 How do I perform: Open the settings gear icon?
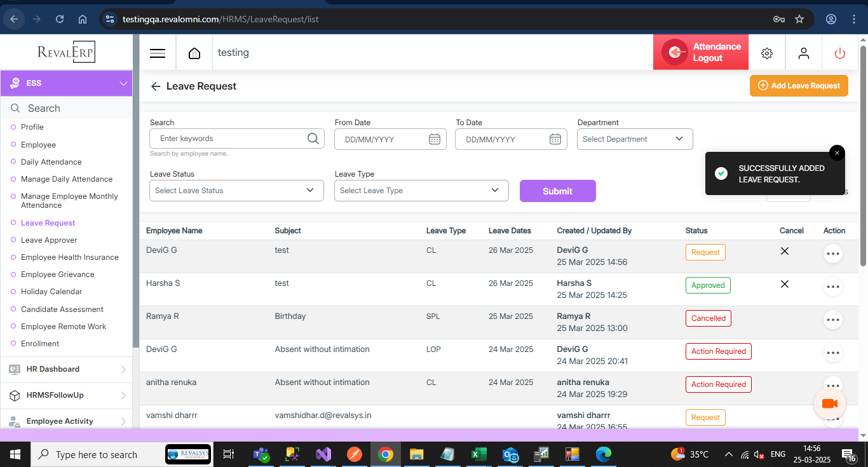[x=767, y=53]
